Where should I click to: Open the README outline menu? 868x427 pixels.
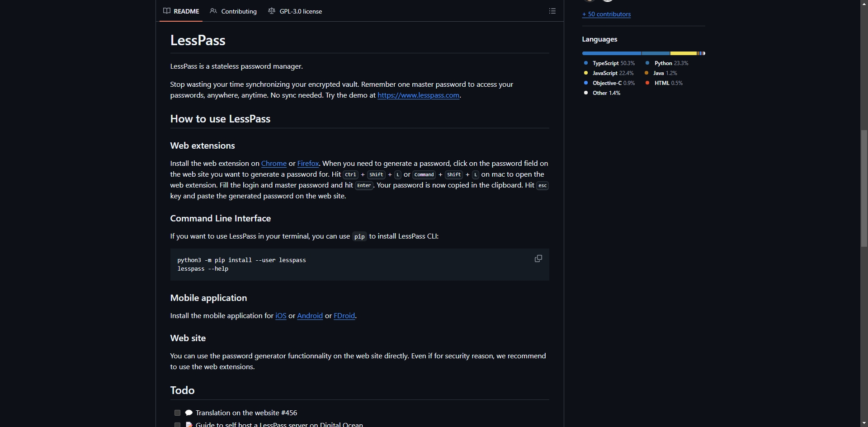coord(552,11)
